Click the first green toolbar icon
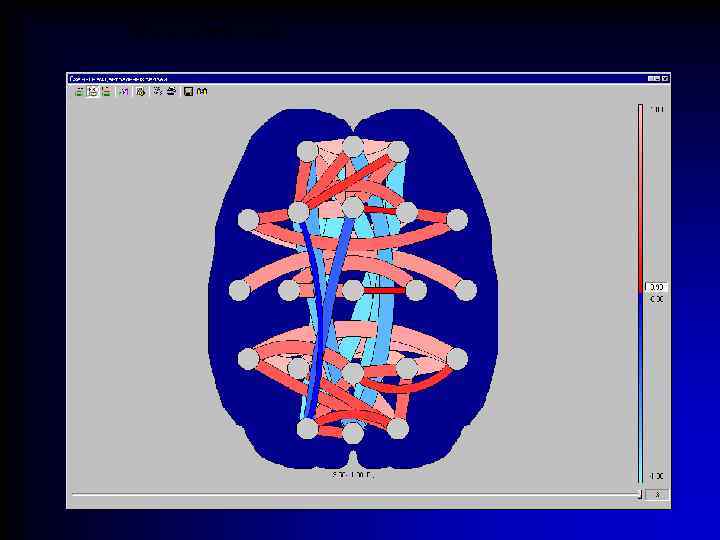The height and width of the screenshot is (540, 720). (79, 91)
